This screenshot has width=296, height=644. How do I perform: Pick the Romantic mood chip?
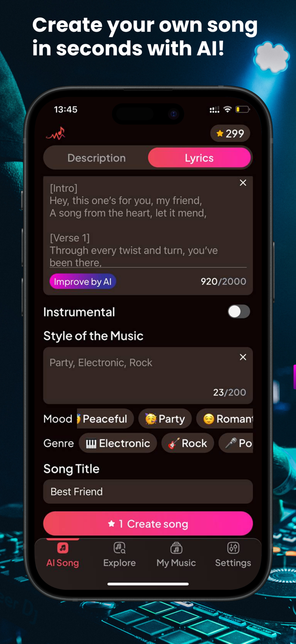224,419
